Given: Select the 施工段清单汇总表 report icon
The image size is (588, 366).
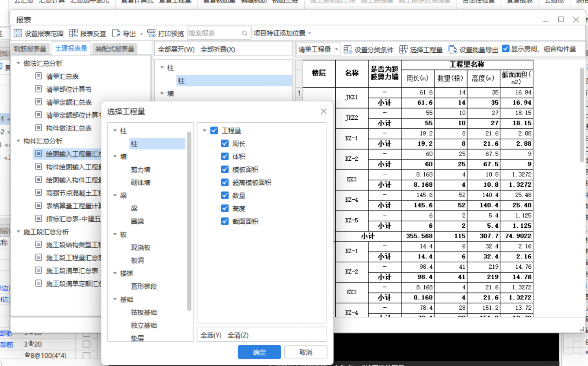Looking at the screenshot, I should click(39, 271).
